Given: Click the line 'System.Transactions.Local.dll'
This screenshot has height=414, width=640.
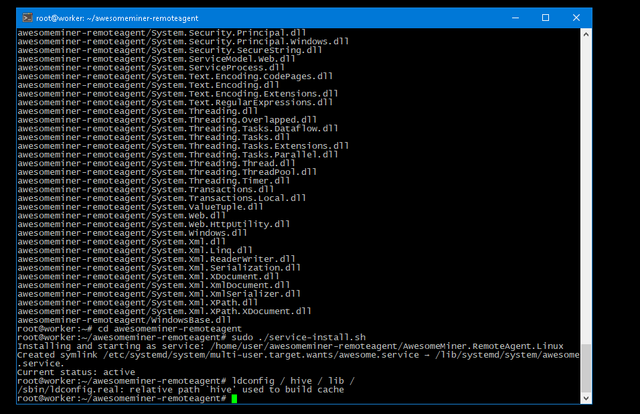Looking at the screenshot, I should coord(162,198).
